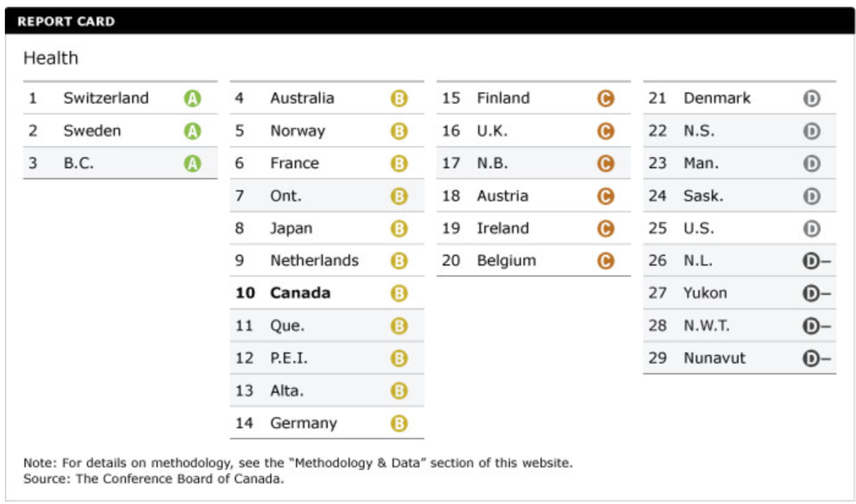Click the B grade icon beside Germany
The width and height of the screenshot is (856, 504).
point(399,424)
